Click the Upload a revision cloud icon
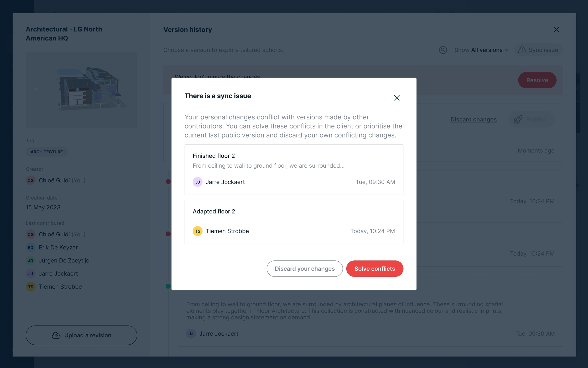The height and width of the screenshot is (368, 588). pos(56,335)
